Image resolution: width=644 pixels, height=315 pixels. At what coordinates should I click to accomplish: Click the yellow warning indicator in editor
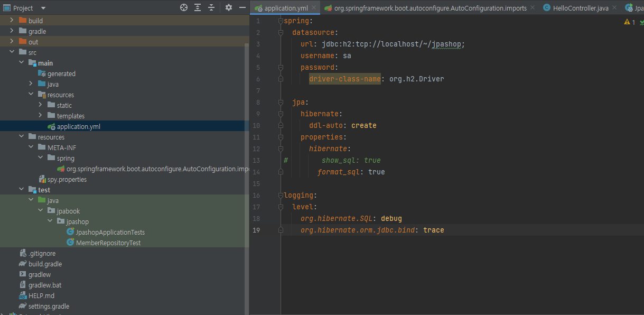pyautogui.click(x=627, y=22)
